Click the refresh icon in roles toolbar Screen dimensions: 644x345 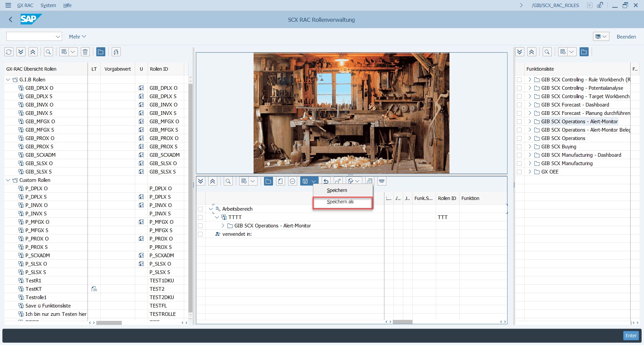click(9, 52)
